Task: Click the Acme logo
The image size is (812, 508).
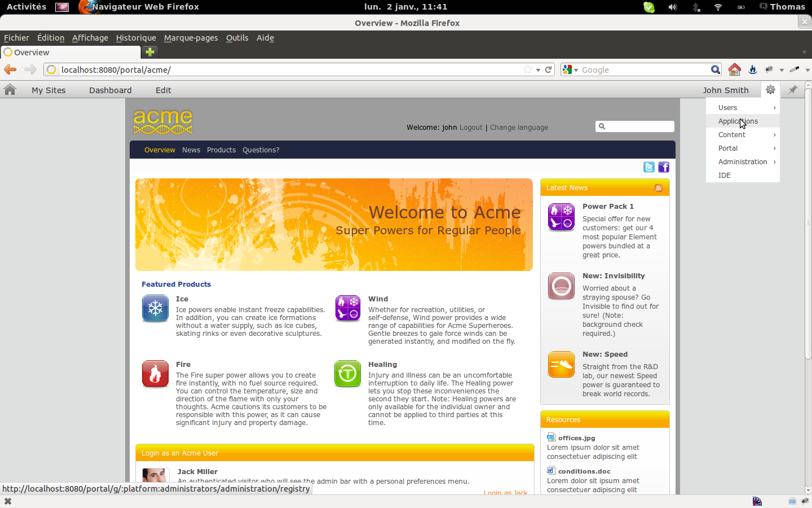Action: click(x=163, y=121)
